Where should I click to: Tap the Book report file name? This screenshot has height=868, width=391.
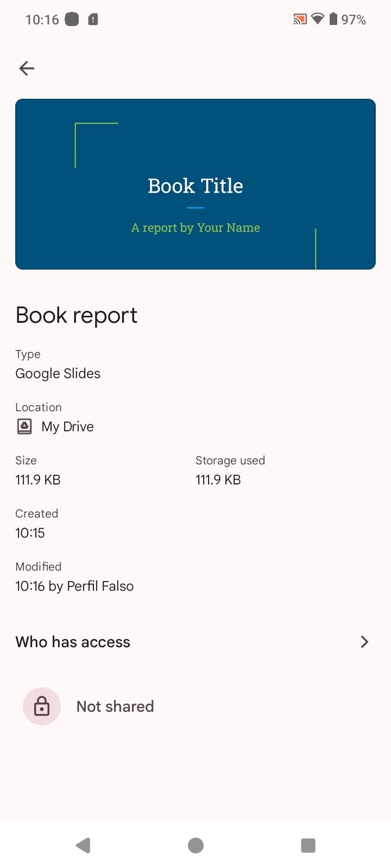(77, 315)
